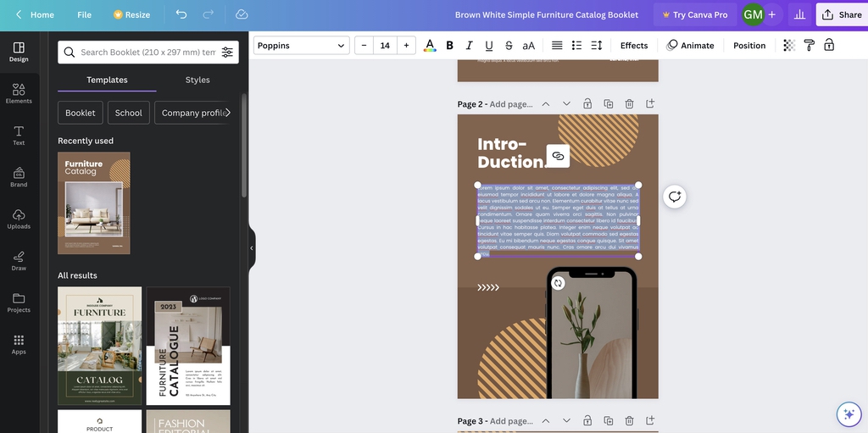Viewport: 868px width, 433px height.
Task: Open the text color picker
Action: pos(430,46)
